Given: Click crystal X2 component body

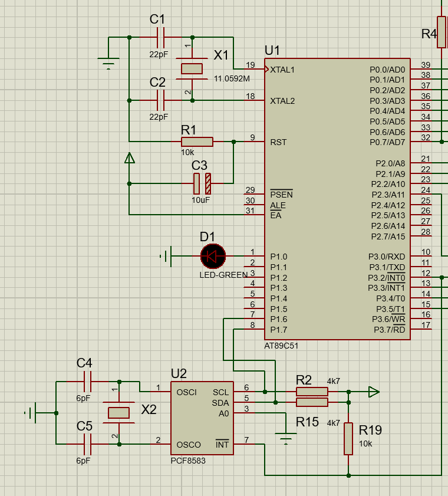Looking at the screenshot, I should pyautogui.click(x=118, y=413).
